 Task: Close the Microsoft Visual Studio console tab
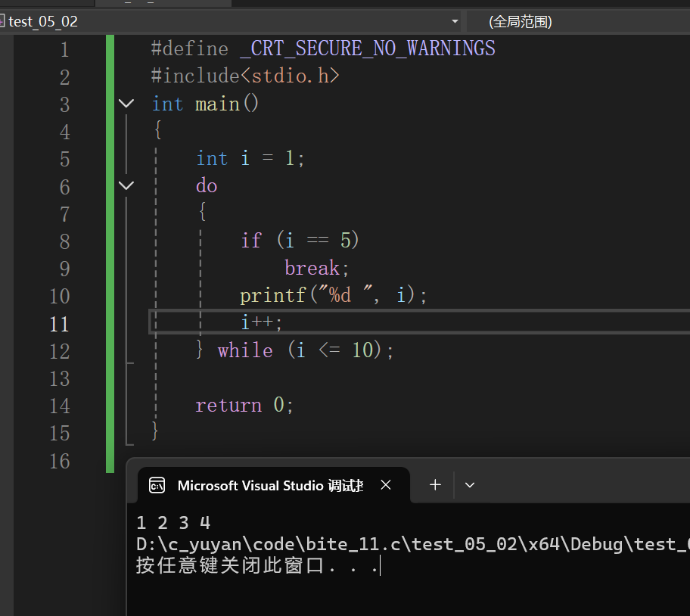tap(386, 485)
